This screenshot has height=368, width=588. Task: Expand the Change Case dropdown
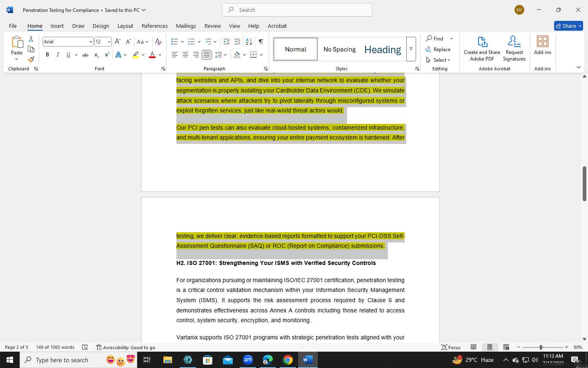pos(147,42)
